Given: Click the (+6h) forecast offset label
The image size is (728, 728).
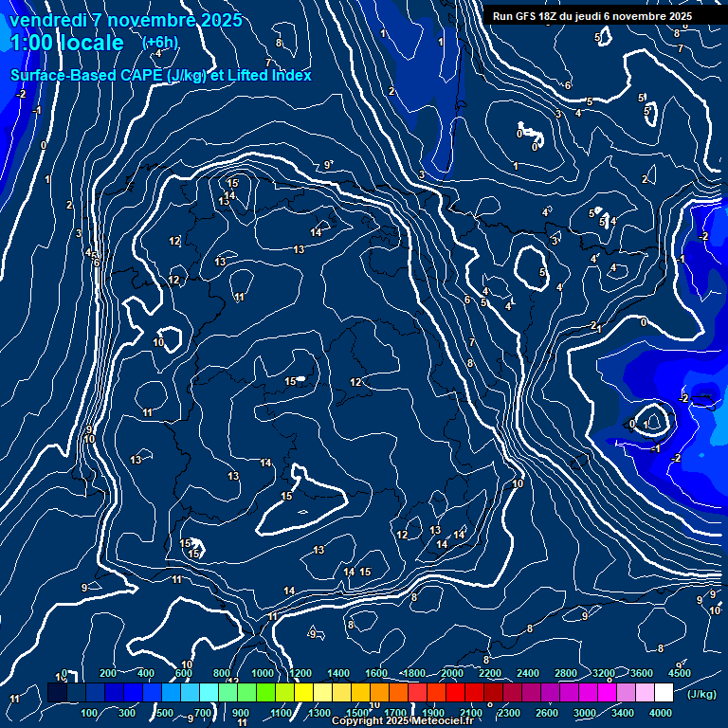Looking at the screenshot, I should click(159, 42).
